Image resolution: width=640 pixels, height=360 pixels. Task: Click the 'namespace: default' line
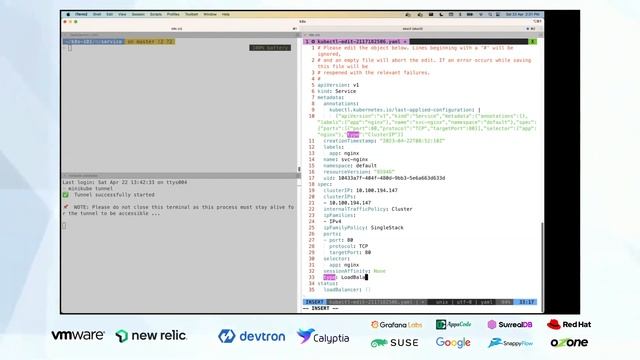pyautogui.click(x=350, y=166)
